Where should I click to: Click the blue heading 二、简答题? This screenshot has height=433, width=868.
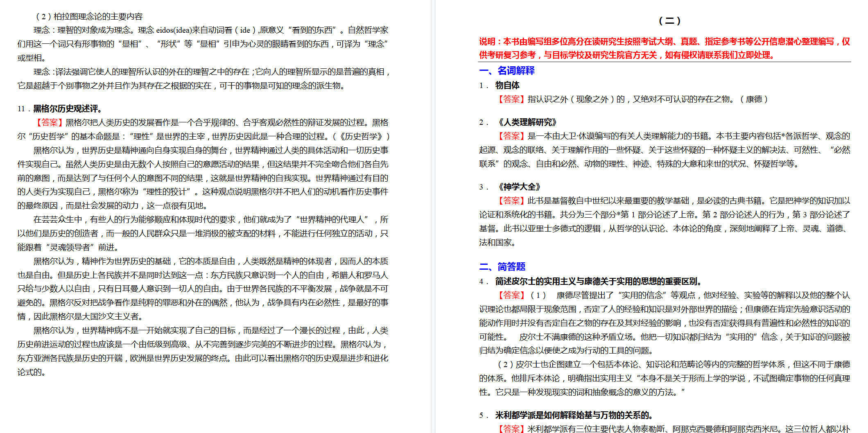[x=502, y=267]
